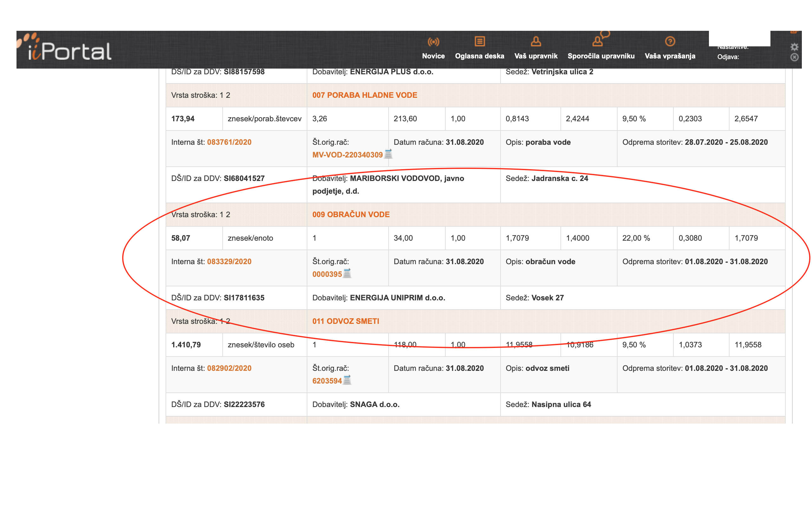Open internal number 083329/2020 link
Screen dimensions: 812x508
pos(229,261)
